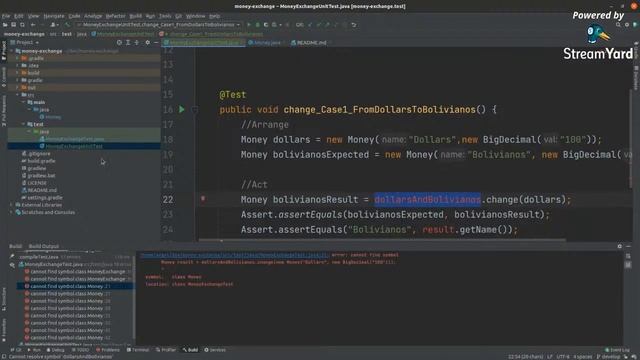This screenshot has height=360, width=640.
Task: Select MoneyExchangeUnitTest in project tree
Action: point(71,147)
